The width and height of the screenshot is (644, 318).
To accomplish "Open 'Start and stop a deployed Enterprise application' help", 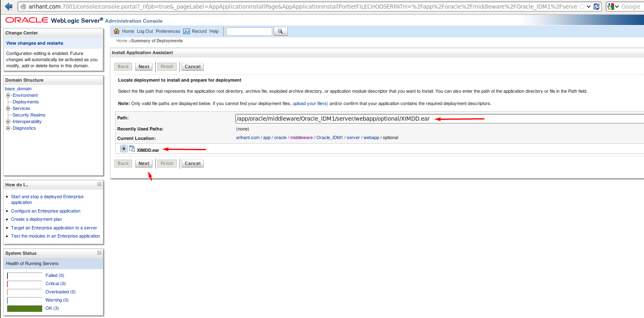I will [47, 199].
